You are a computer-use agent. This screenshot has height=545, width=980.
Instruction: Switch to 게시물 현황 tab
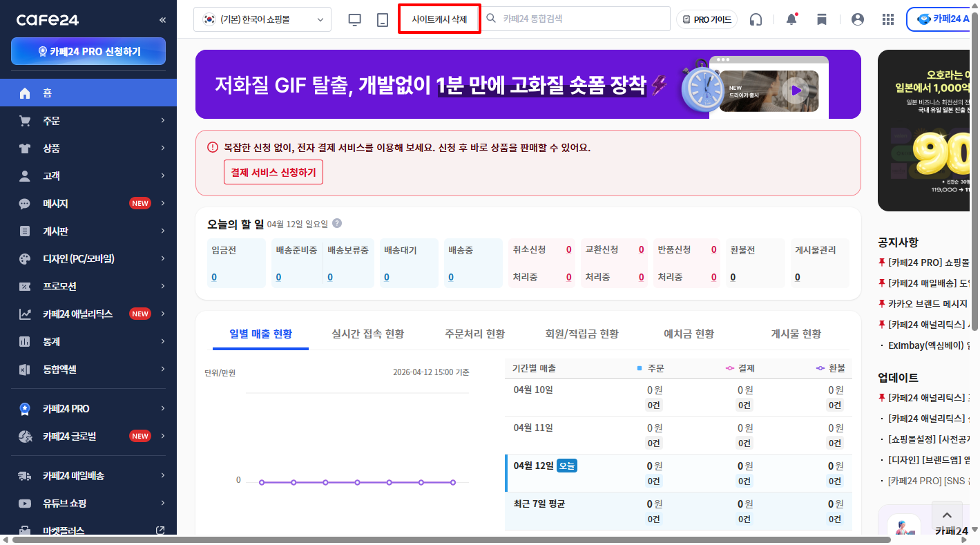(x=796, y=334)
